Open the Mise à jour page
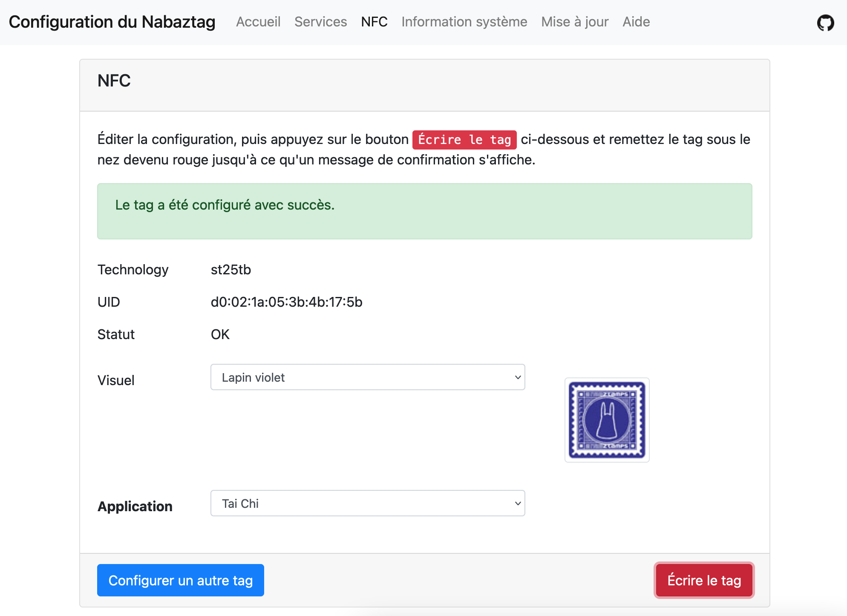The width and height of the screenshot is (847, 616). tap(575, 22)
